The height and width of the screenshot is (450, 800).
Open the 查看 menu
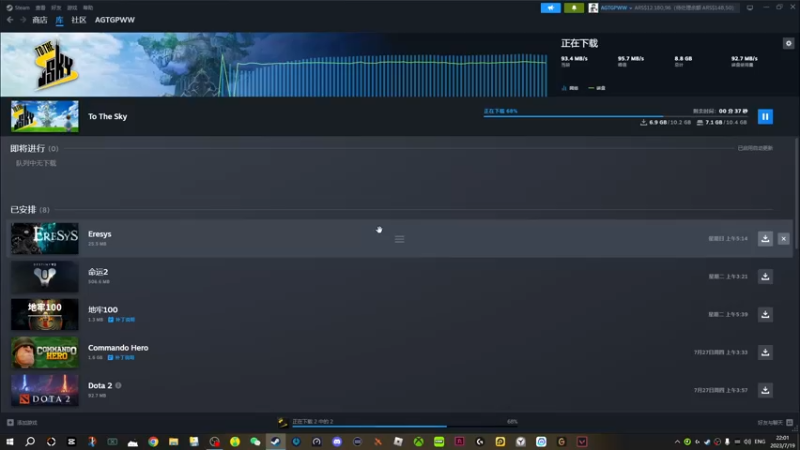[40, 8]
